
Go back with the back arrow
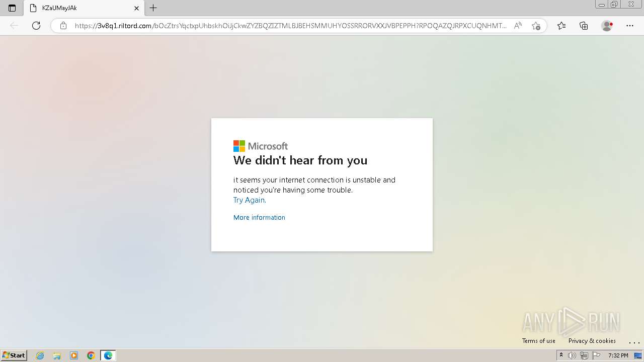pyautogui.click(x=14, y=26)
